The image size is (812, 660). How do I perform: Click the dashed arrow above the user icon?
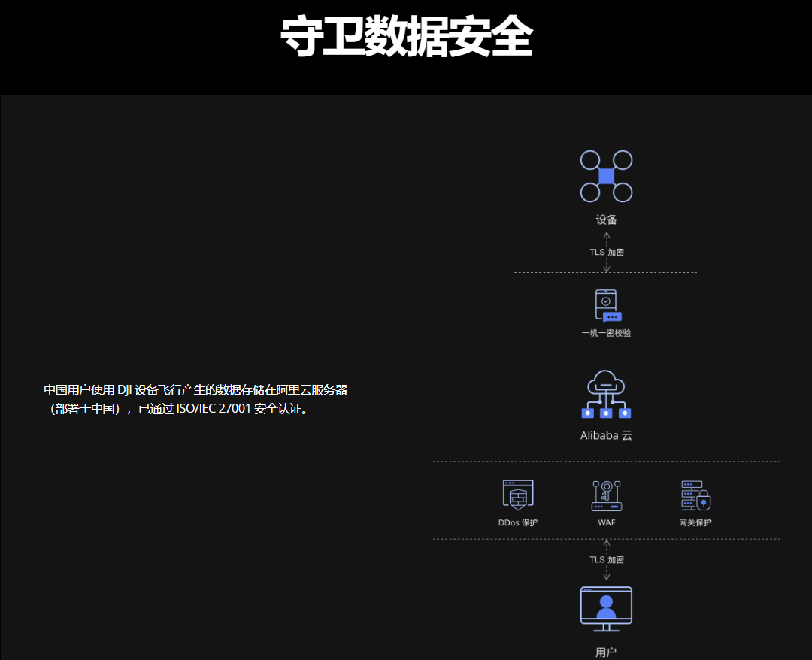(x=607, y=574)
